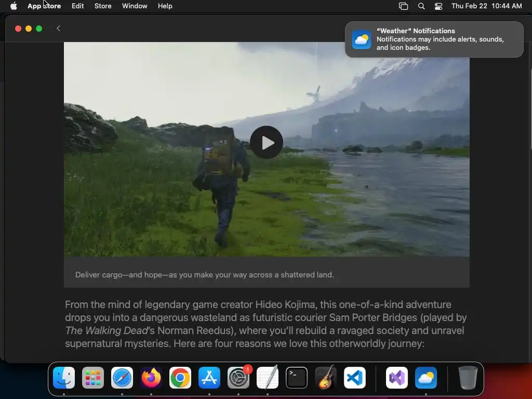Click the Stage Manager menu bar icon
Screen dimensions: 532x399
[x=403, y=6]
